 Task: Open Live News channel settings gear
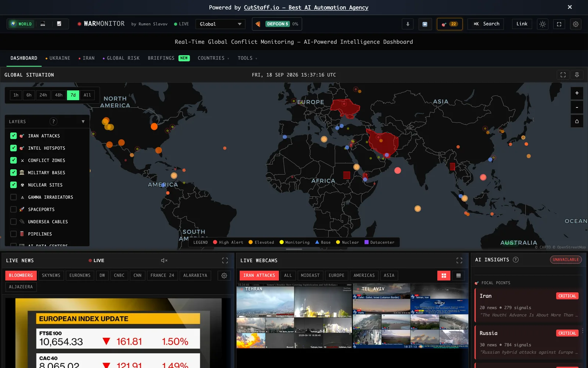tap(224, 275)
